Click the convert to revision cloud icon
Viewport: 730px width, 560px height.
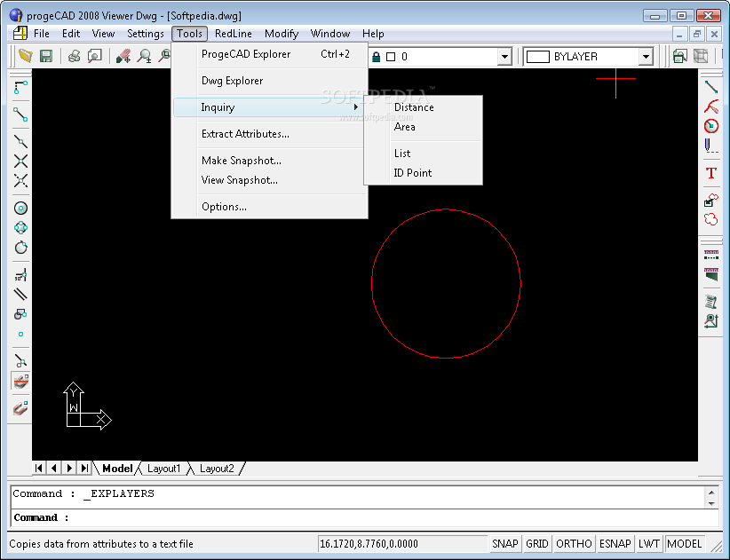(711, 200)
